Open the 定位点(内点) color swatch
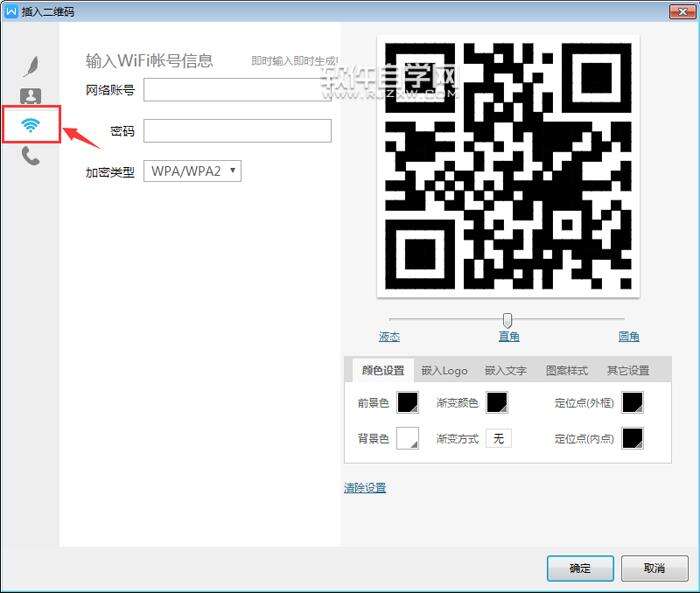 coord(633,438)
